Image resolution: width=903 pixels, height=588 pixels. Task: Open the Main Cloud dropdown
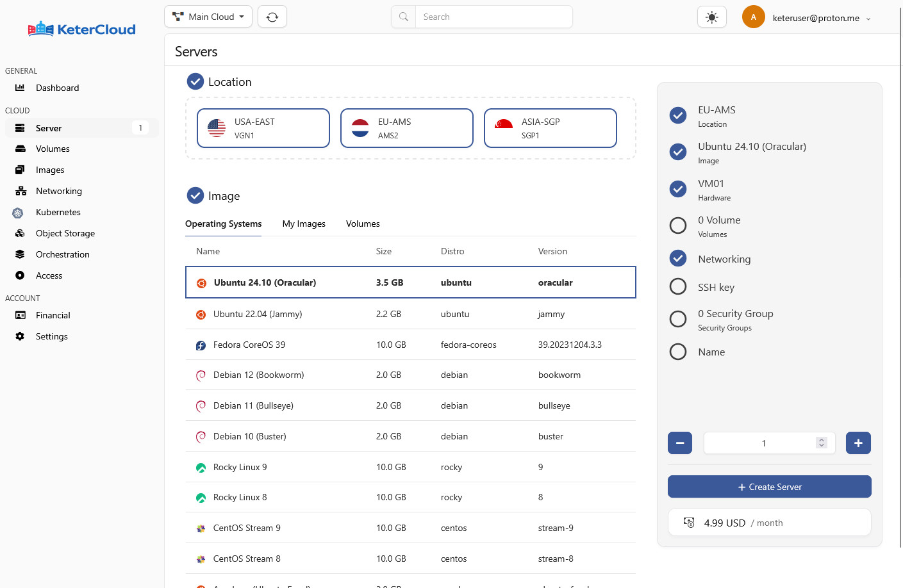coord(208,17)
